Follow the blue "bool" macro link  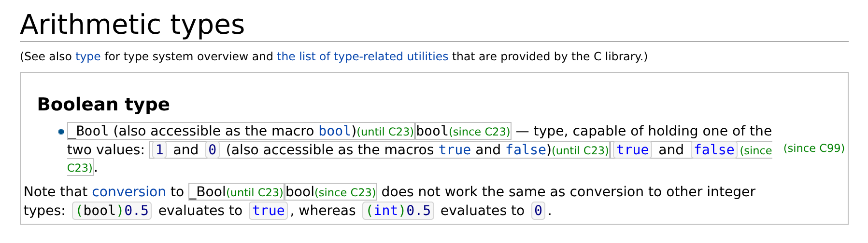(x=334, y=131)
